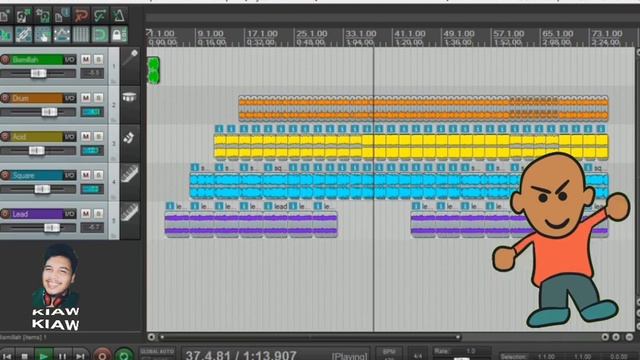Click the time display 37.4.81 / 1:13.907

pos(241,355)
